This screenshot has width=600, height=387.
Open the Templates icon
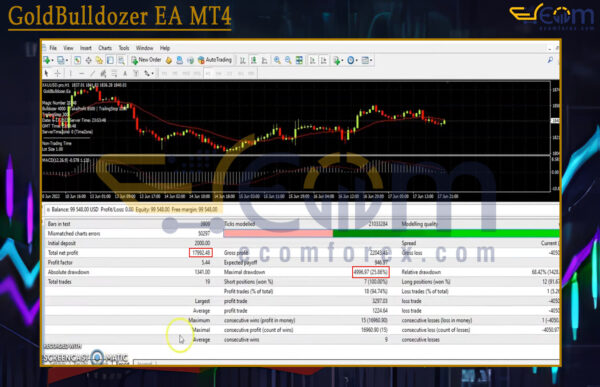pos(365,60)
